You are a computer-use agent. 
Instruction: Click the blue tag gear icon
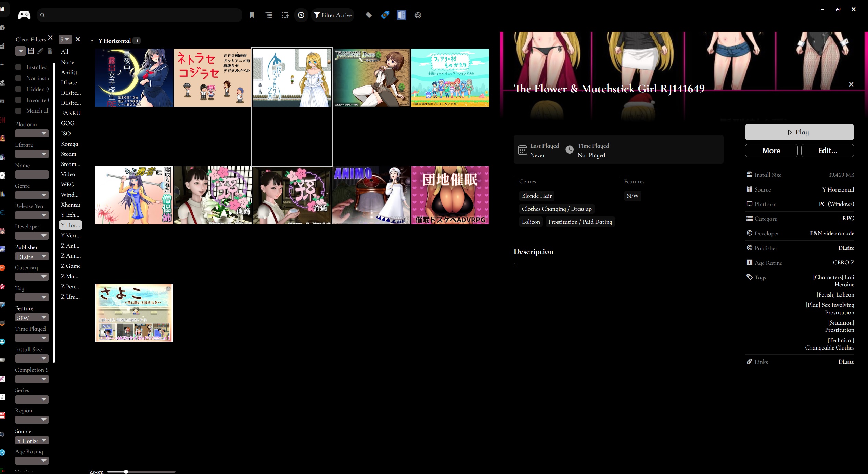pyautogui.click(x=385, y=15)
